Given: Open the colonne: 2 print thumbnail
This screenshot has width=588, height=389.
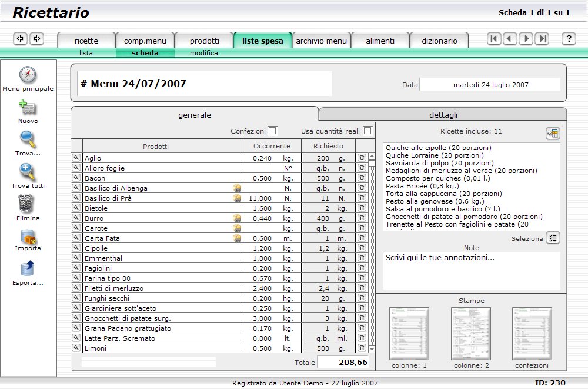Looking at the screenshot, I should [x=471, y=334].
